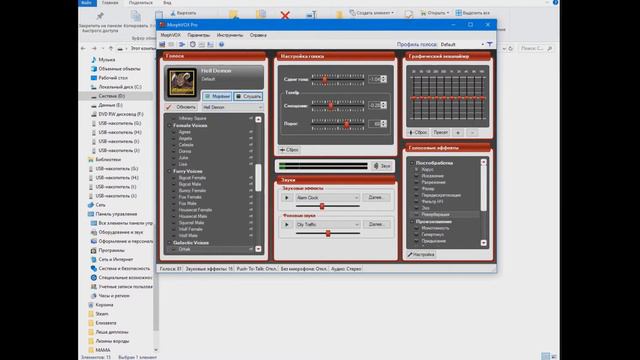The width and height of the screenshot is (640, 360).
Task: Increase the pitch shift value with stepper
Action: [x=384, y=77]
